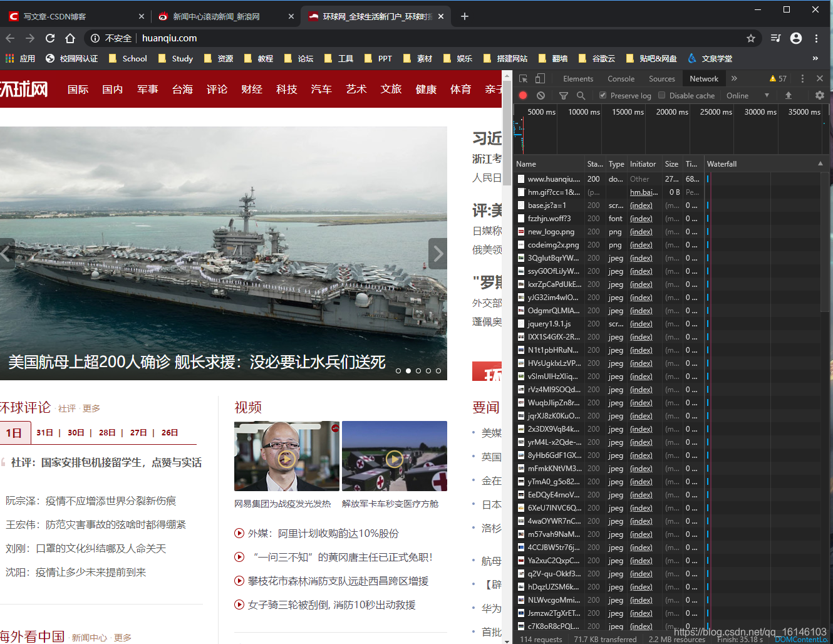Enable Disable cache checkbox
The image size is (833, 644).
pos(661,95)
